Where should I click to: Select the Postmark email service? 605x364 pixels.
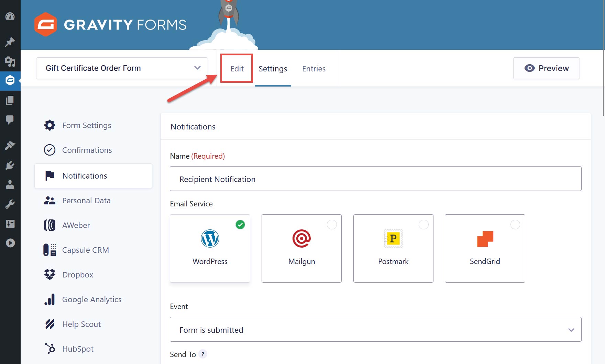[393, 248]
